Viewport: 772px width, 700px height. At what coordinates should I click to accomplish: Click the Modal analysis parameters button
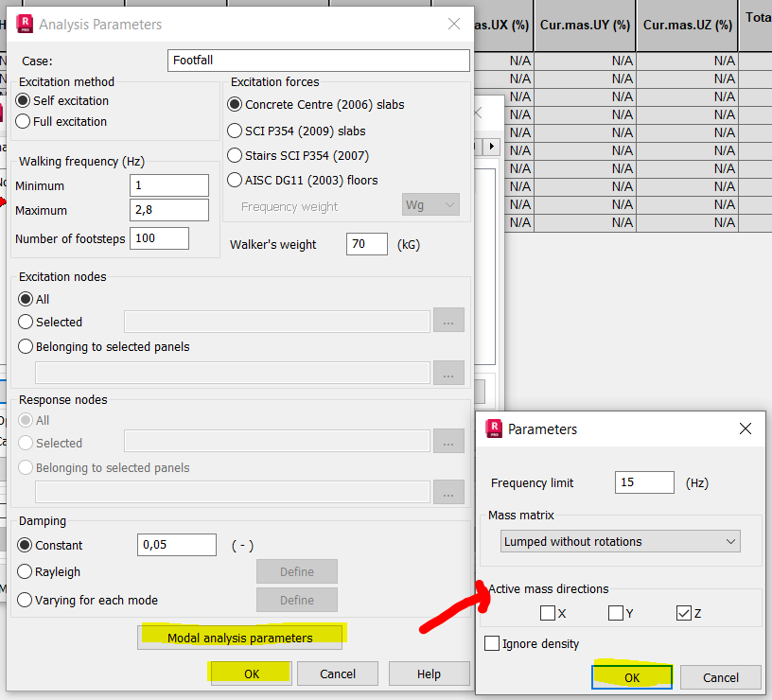[241, 637]
